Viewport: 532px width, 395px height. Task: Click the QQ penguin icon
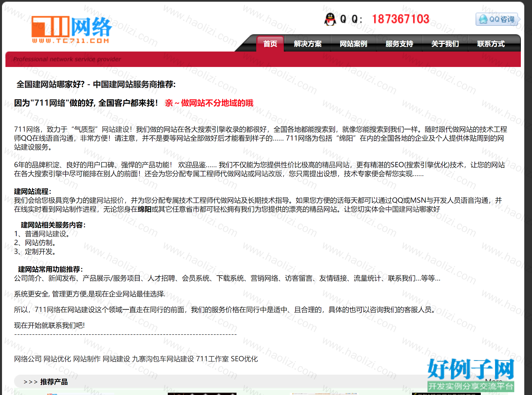click(x=330, y=19)
